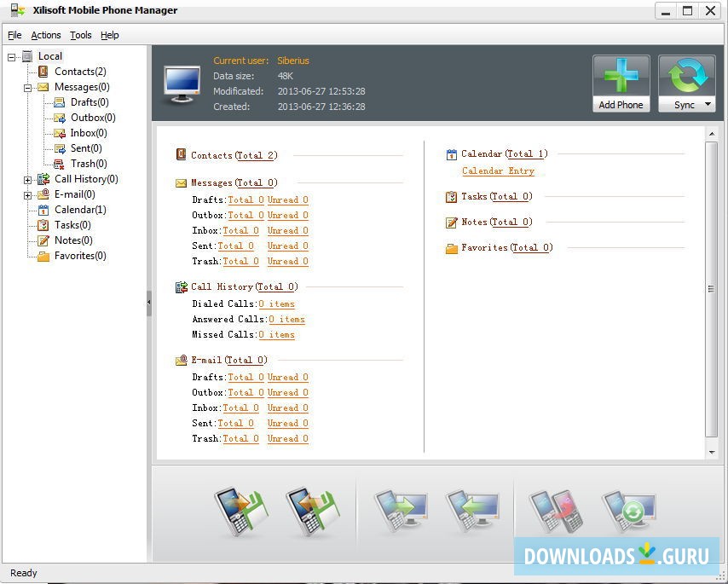Click the backup phone to file icon
This screenshot has width=728, height=584.
pos(240,512)
